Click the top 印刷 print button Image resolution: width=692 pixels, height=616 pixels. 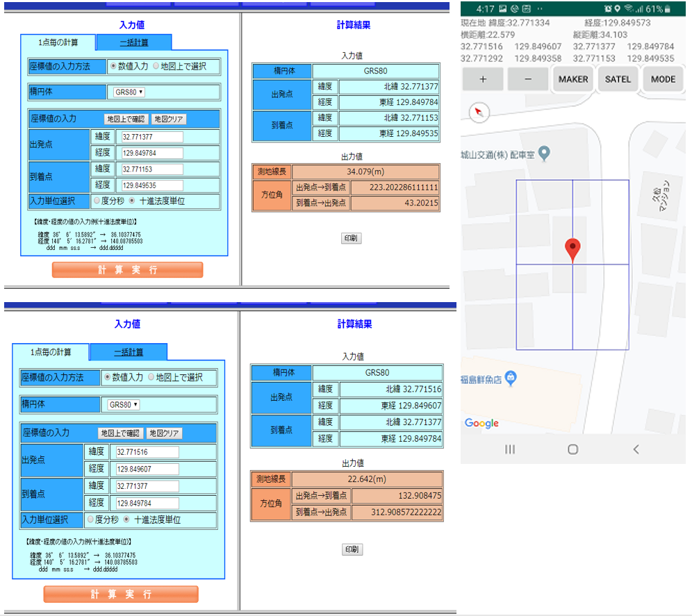click(x=352, y=238)
